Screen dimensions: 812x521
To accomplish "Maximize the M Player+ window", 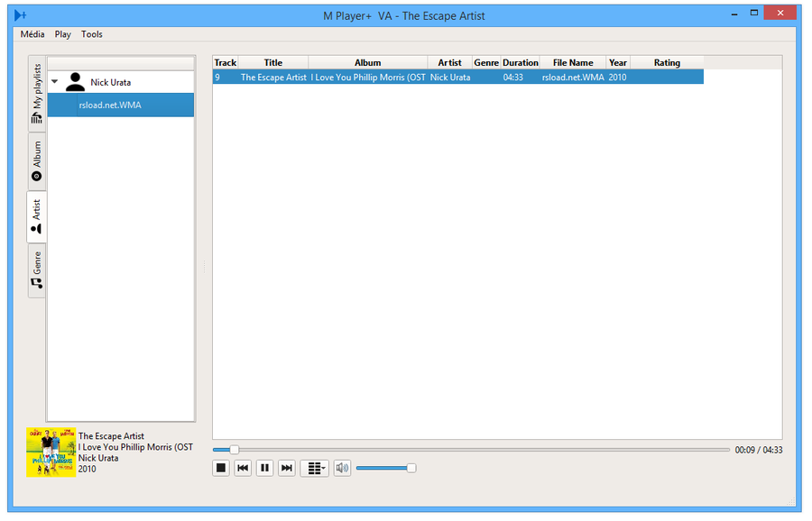I will coord(754,14).
